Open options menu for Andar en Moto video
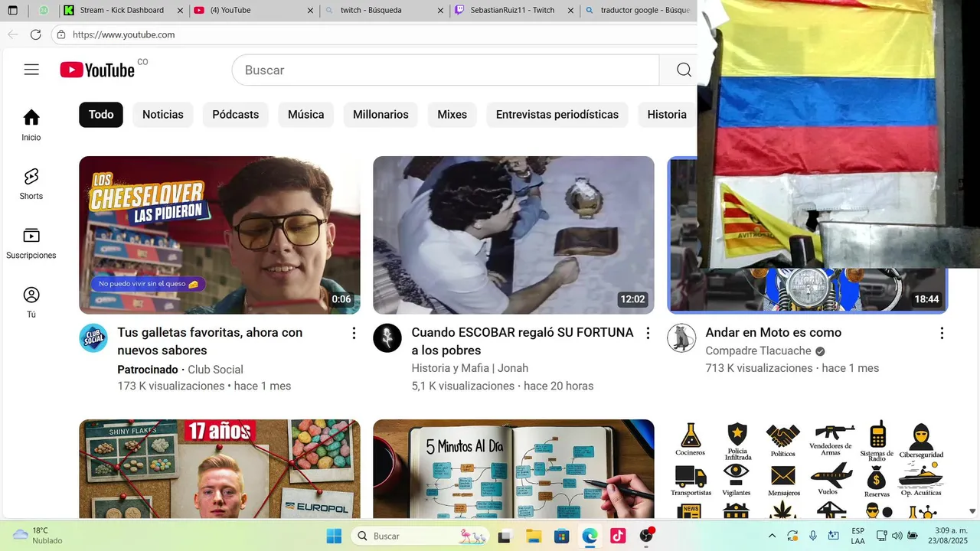Viewport: 980px width, 551px height. (942, 333)
